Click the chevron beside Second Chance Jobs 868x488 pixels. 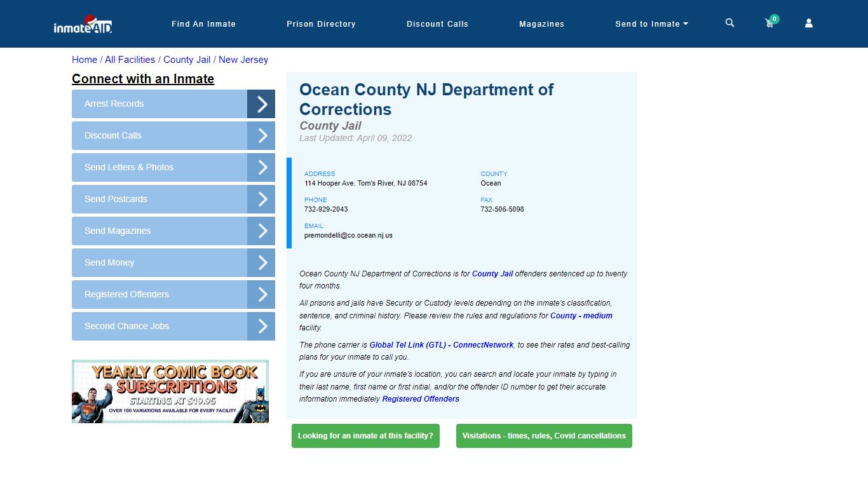(x=261, y=326)
